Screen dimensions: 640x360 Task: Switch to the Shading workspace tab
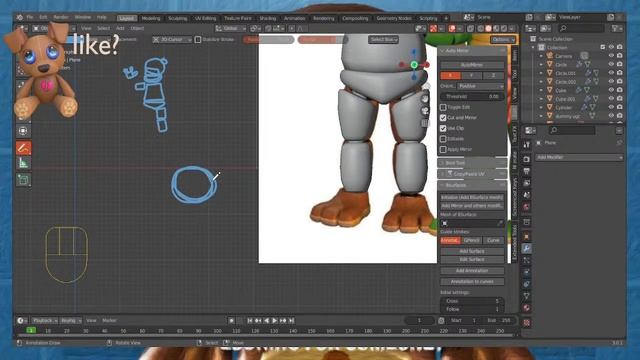tap(268, 18)
